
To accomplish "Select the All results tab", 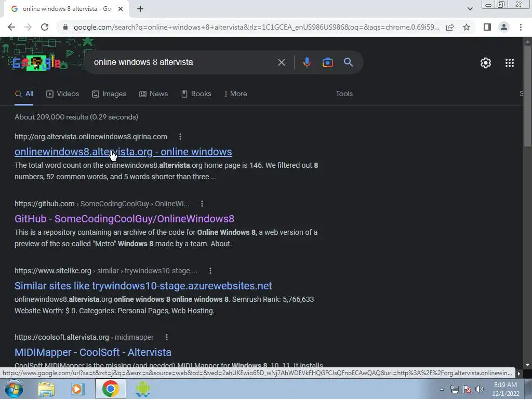I will (x=24, y=94).
